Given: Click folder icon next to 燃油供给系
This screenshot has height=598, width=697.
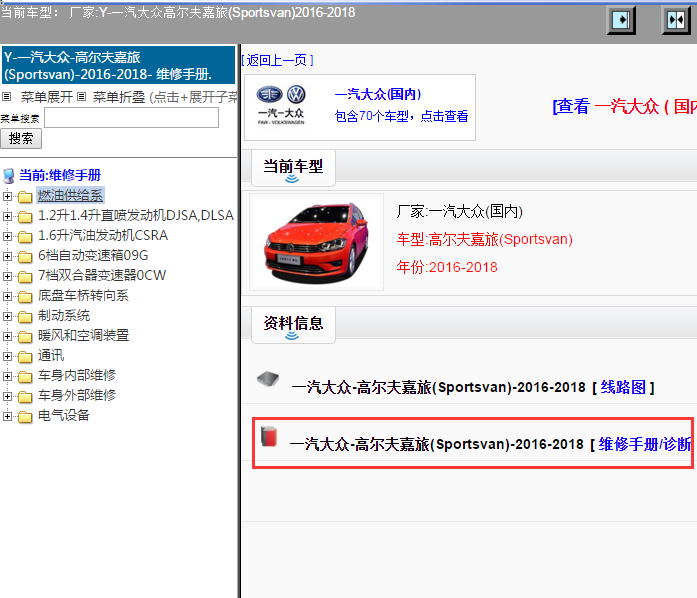Looking at the screenshot, I should click(x=25, y=196).
